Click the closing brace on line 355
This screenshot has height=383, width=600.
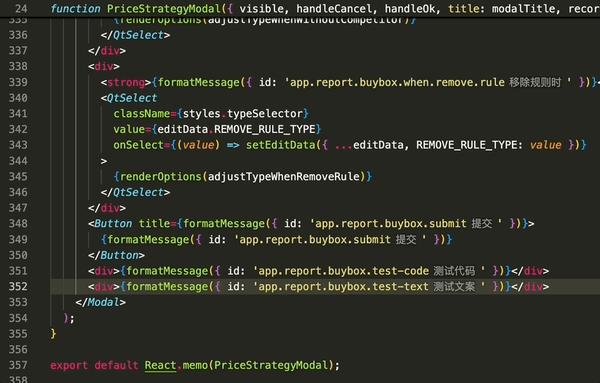pyautogui.click(x=53, y=334)
